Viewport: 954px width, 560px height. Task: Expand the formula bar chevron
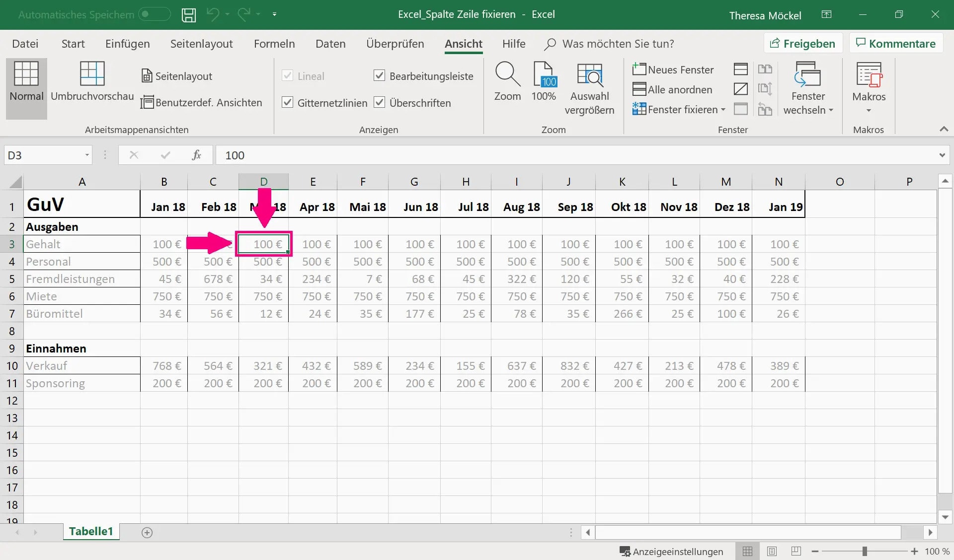(x=942, y=155)
